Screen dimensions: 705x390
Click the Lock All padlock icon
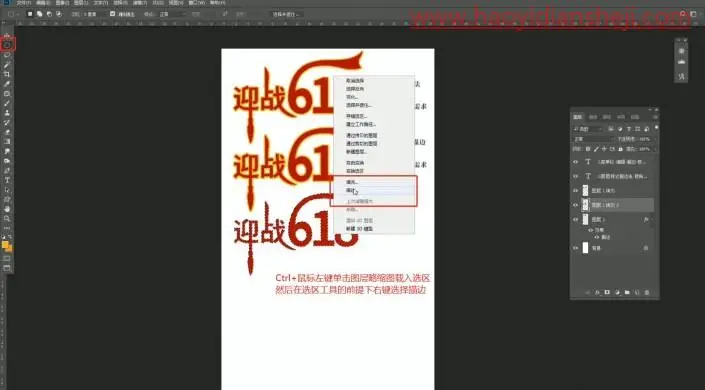point(620,149)
